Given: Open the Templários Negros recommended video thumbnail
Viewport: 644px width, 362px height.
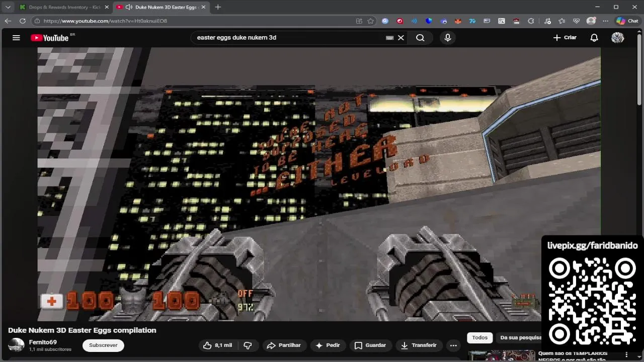Looking at the screenshot, I should (502, 356).
